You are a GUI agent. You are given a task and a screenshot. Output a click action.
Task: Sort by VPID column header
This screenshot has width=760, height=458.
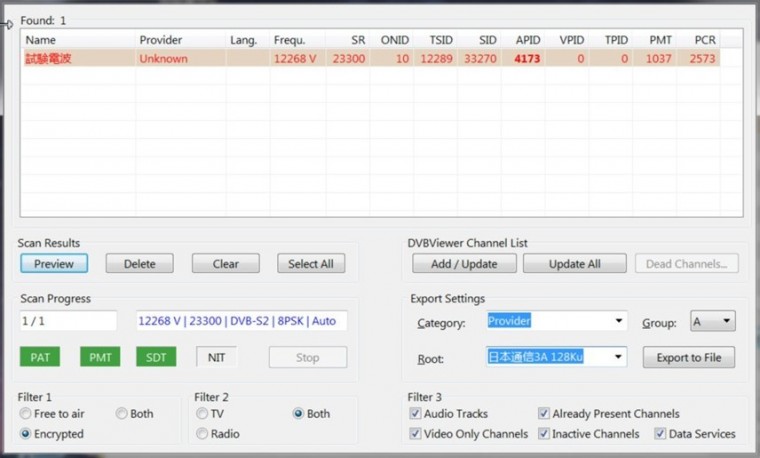click(x=567, y=40)
